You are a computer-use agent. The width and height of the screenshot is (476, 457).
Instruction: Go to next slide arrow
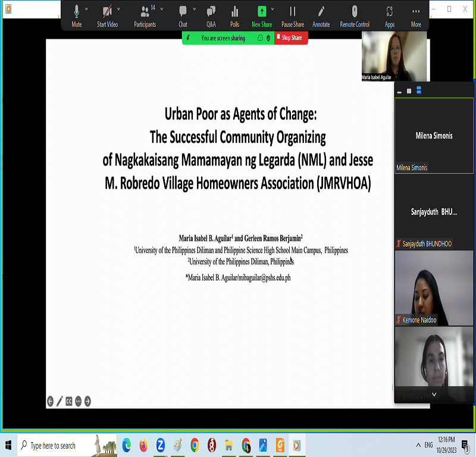[x=87, y=401]
